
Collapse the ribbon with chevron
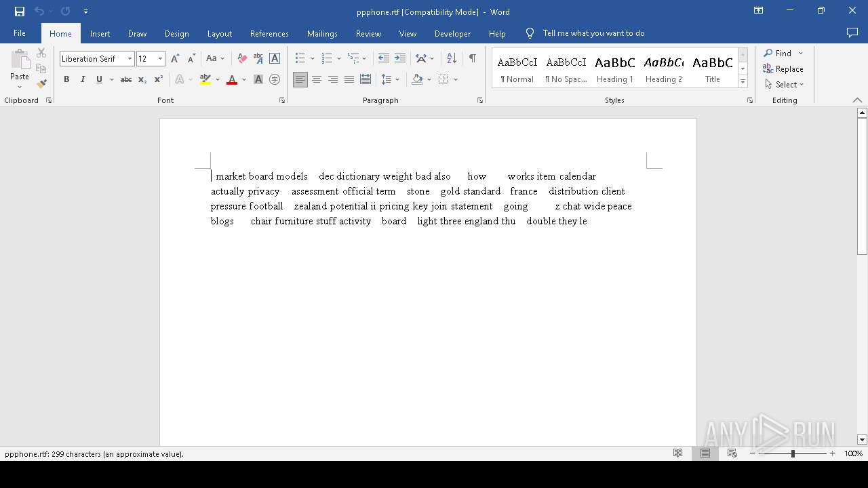click(858, 100)
